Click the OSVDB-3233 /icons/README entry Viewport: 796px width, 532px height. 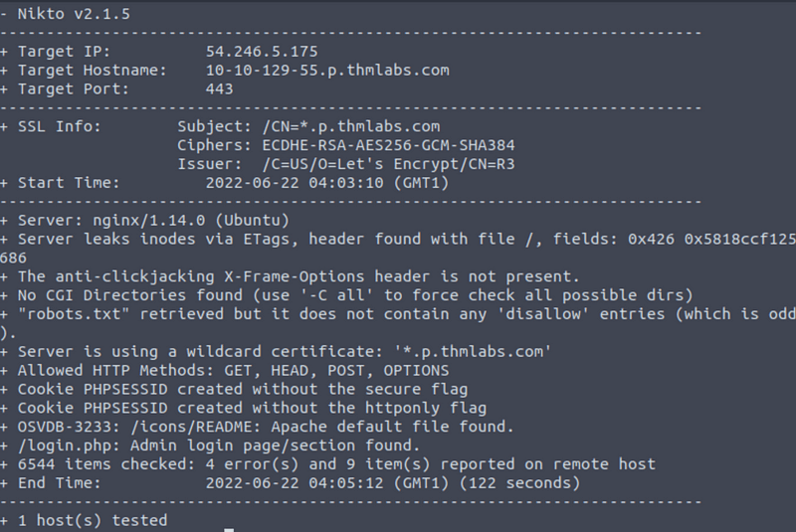point(266,427)
